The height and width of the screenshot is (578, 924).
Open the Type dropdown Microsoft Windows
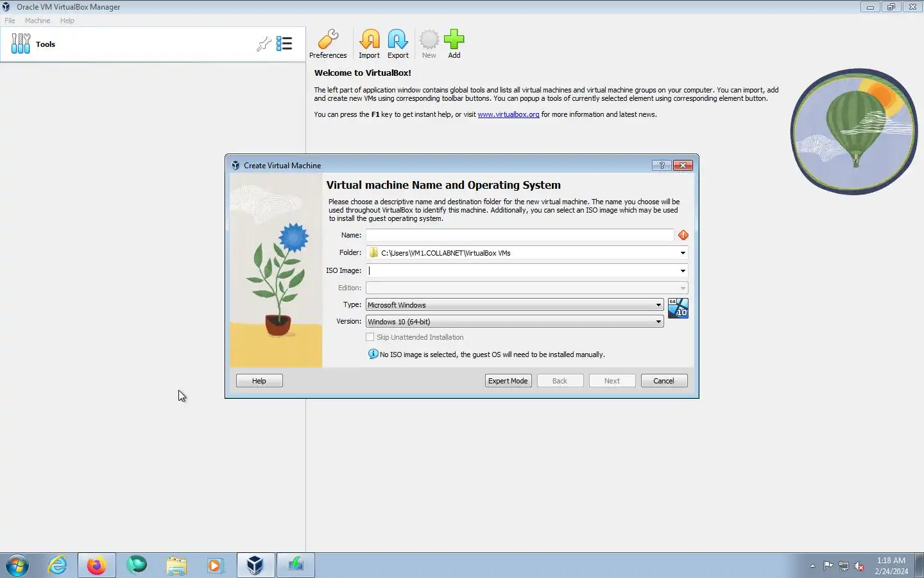point(515,304)
